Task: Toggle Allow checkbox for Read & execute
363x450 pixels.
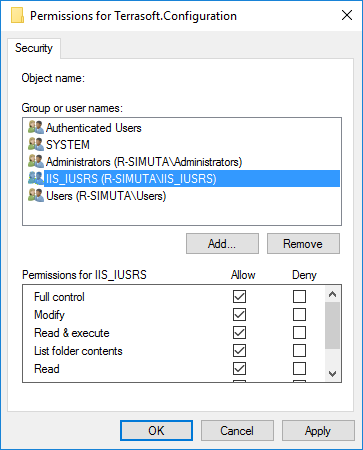Action: click(239, 332)
